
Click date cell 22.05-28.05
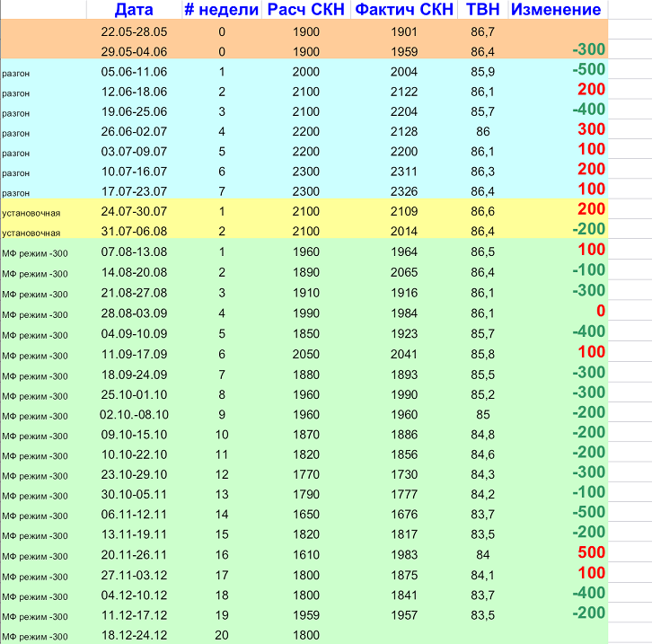click(134, 32)
